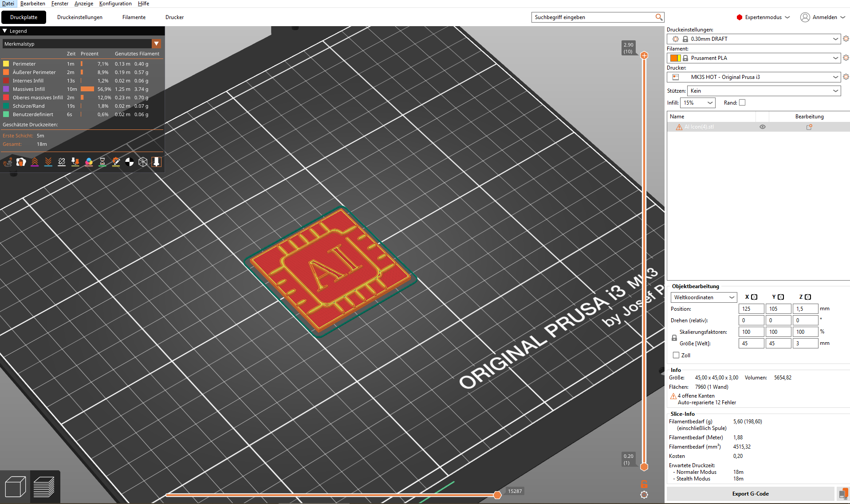Open filament preset settings gear icon
This screenshot has width=850, height=504.
846,58
